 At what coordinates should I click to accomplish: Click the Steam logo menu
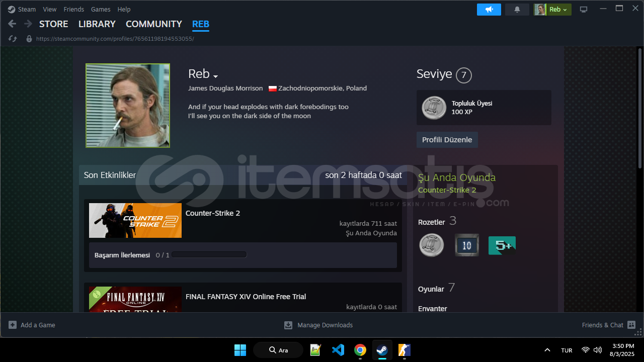click(x=22, y=9)
